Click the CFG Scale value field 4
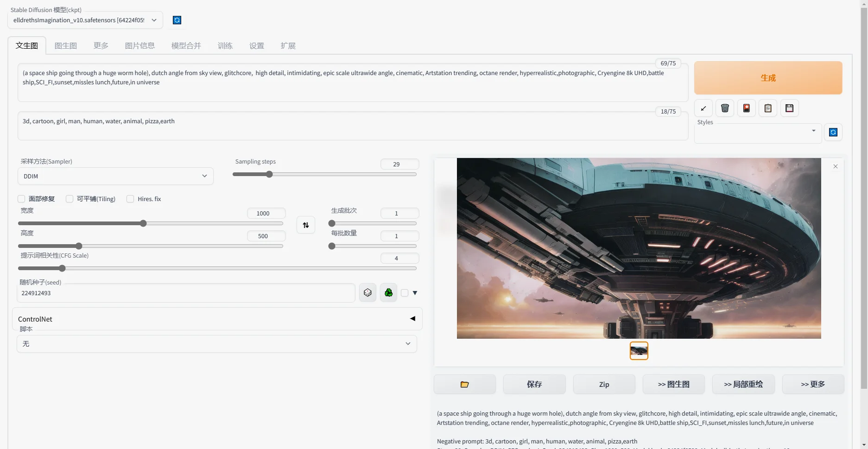This screenshot has height=449, width=868. pyautogui.click(x=399, y=258)
